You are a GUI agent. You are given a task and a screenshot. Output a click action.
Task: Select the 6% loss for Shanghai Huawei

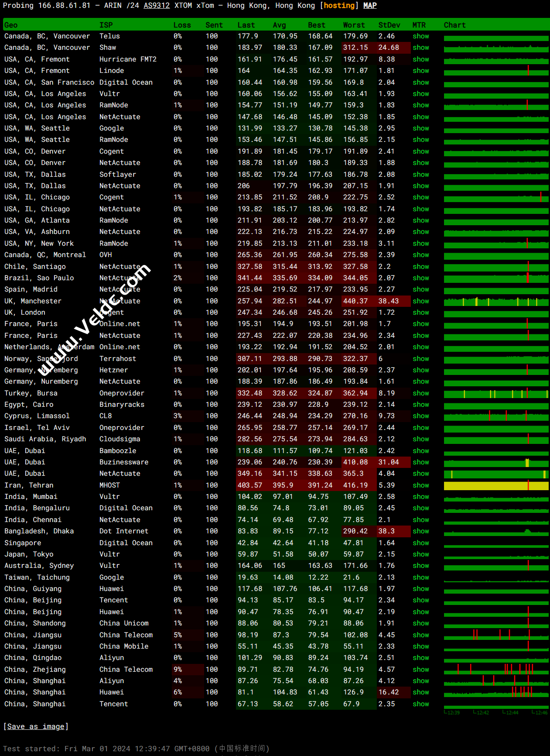tap(178, 692)
